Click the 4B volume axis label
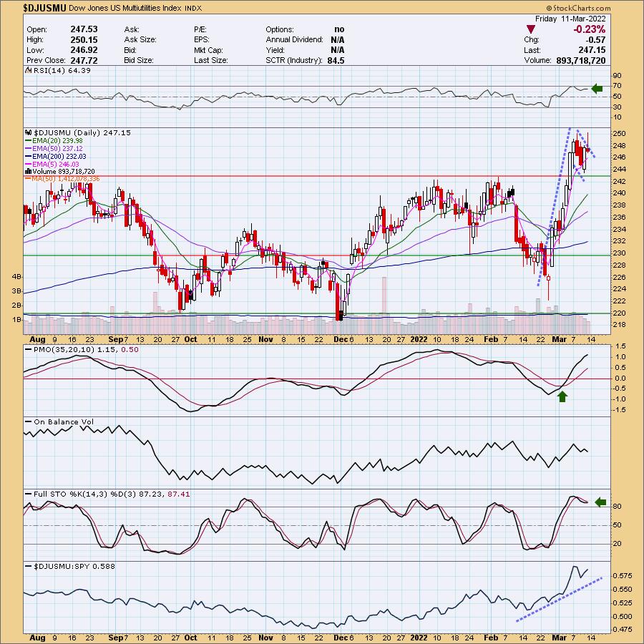Screen dimensions: 644x644 coord(16,277)
